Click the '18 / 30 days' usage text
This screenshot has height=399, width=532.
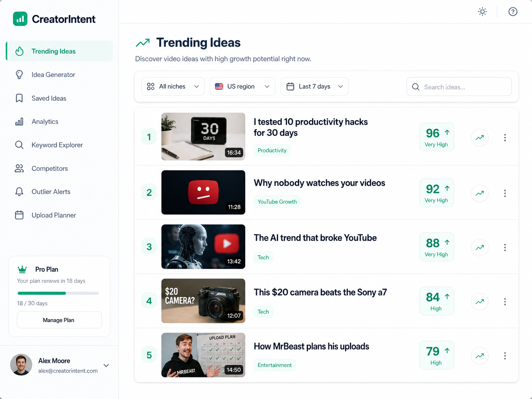pyautogui.click(x=32, y=303)
